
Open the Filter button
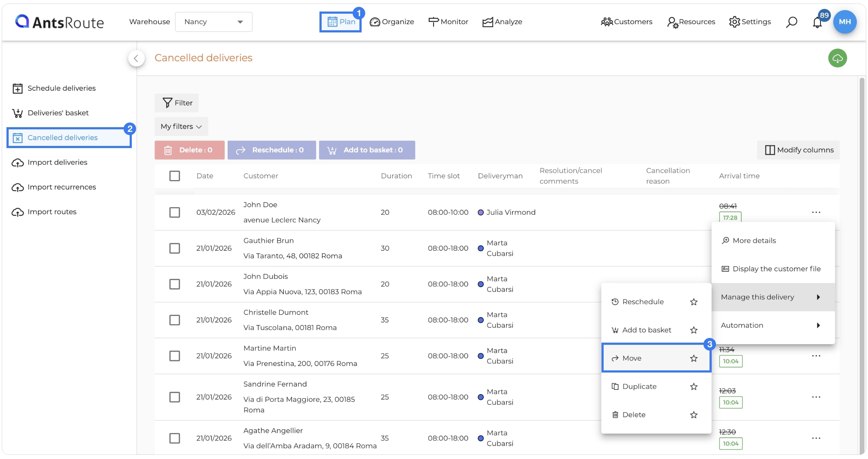(x=176, y=103)
